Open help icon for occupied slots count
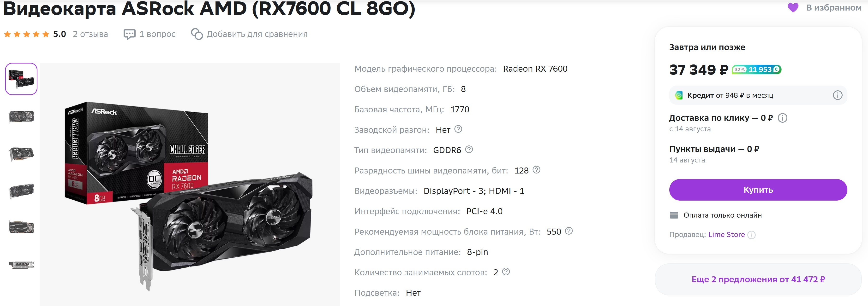The width and height of the screenshot is (868, 306). click(506, 272)
